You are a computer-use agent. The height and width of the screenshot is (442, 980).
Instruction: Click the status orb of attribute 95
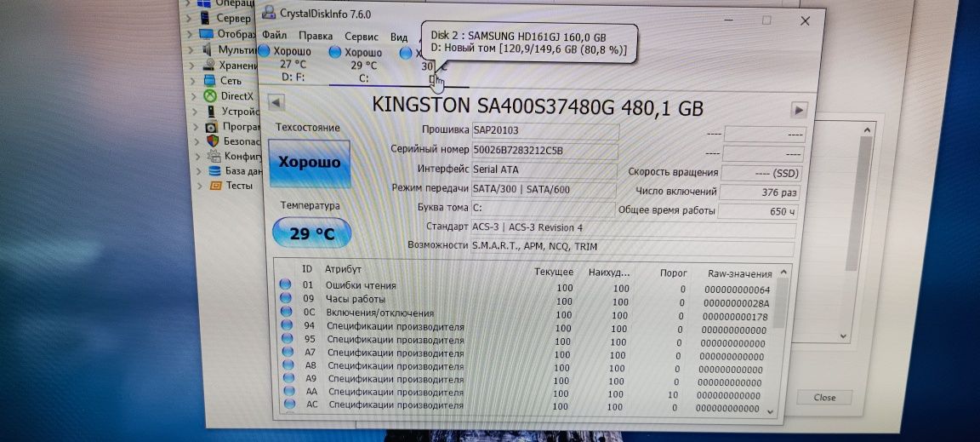tap(288, 338)
